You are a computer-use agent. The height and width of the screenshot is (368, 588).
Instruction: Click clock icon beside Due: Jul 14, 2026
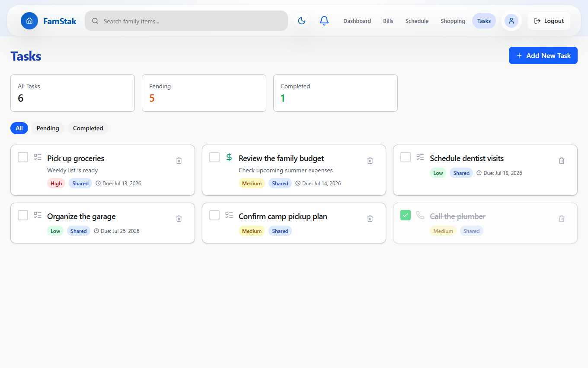(298, 183)
